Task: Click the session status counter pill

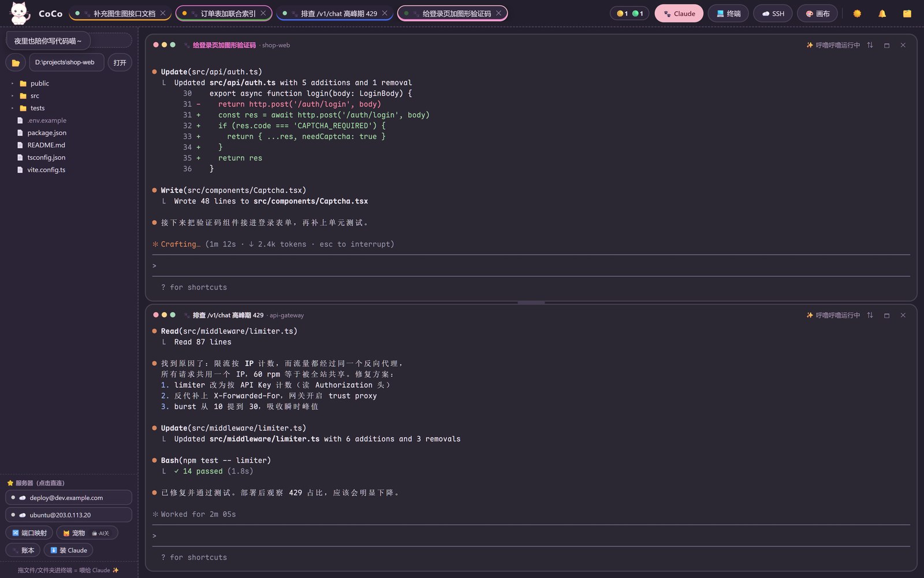Action: [629, 13]
